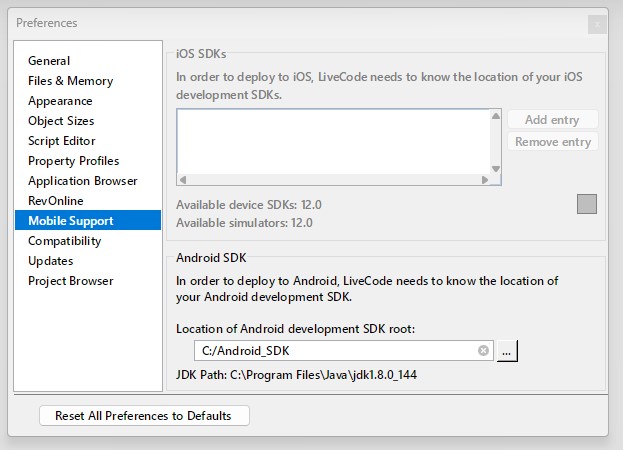Click into the Android SDK root location field
This screenshot has width=623, height=450.
point(334,351)
